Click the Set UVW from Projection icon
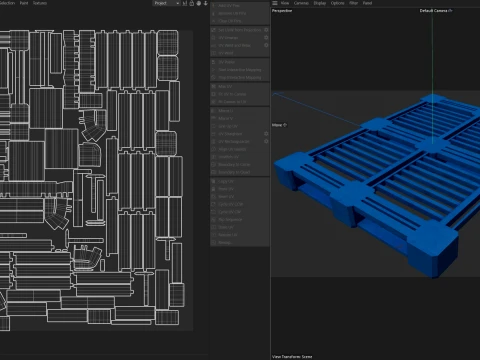480x360 pixels. click(x=214, y=30)
